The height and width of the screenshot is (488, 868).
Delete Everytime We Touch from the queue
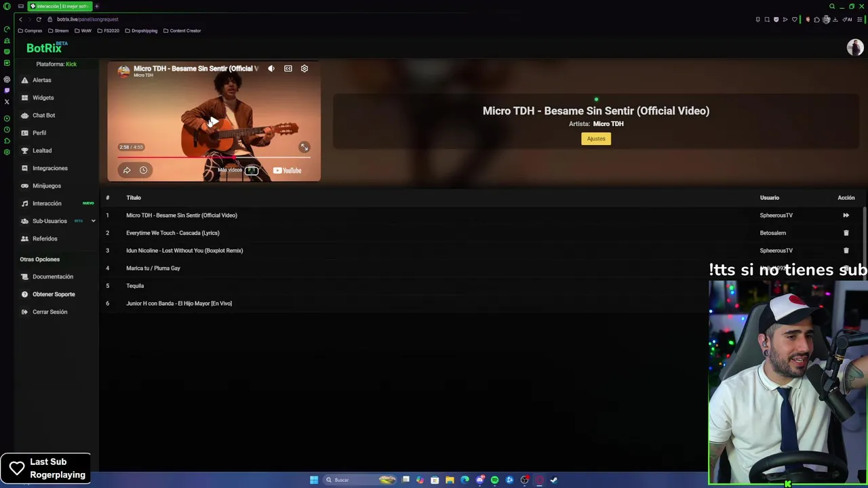[x=846, y=233]
